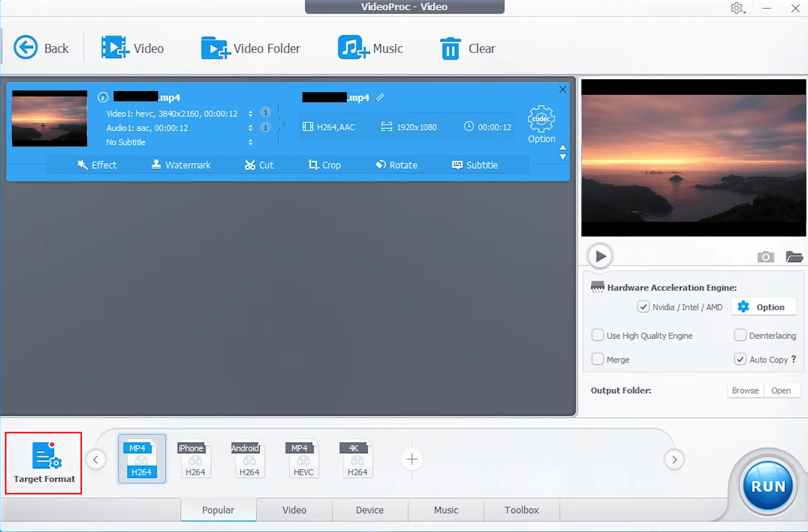Minimize the VideoProc window

coord(767,8)
